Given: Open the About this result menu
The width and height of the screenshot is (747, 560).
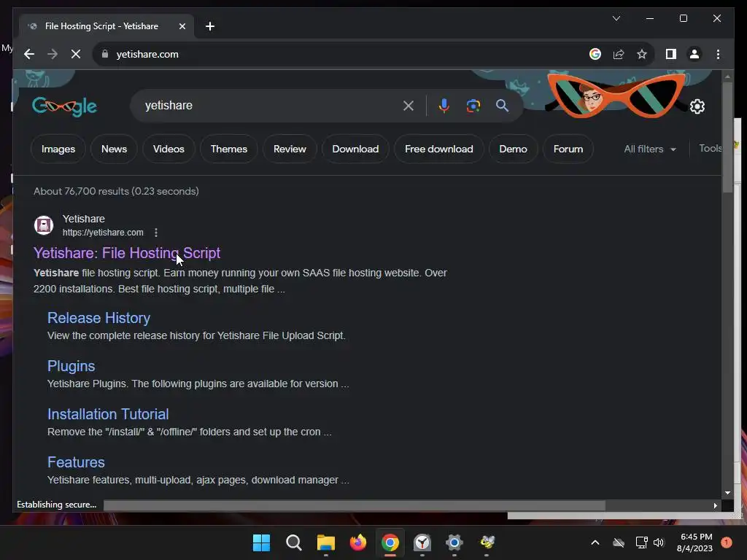Looking at the screenshot, I should tap(156, 233).
